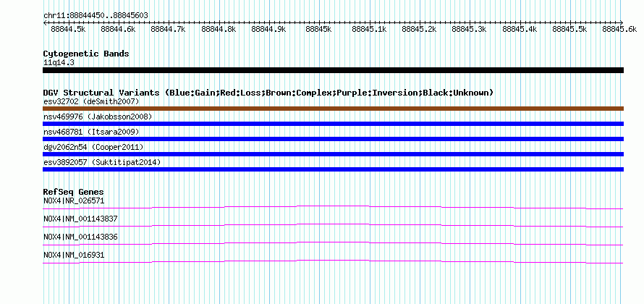Select the RefSeq Genes track title
The width and height of the screenshot is (644, 304).
click(x=74, y=192)
